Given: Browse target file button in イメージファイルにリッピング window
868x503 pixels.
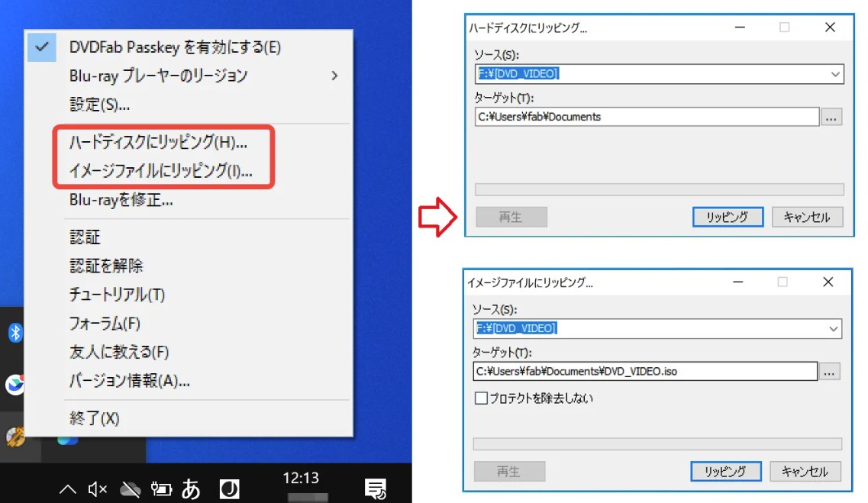Looking at the screenshot, I should (829, 372).
